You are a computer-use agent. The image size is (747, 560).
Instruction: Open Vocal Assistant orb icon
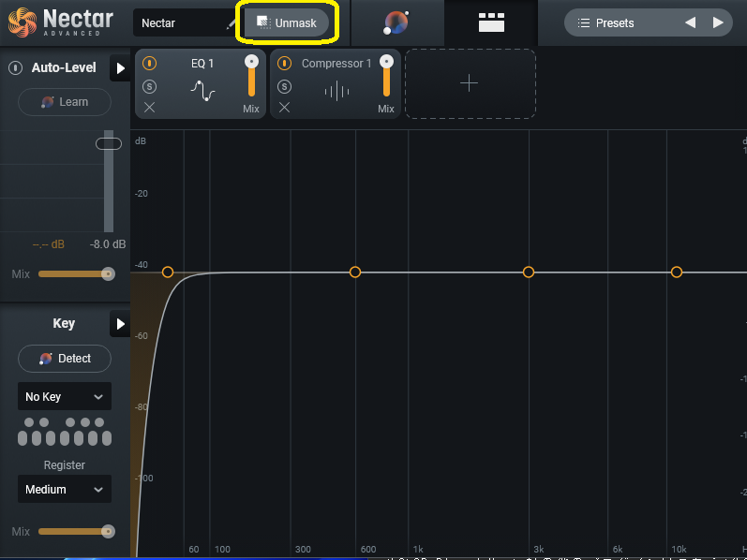pos(396,22)
